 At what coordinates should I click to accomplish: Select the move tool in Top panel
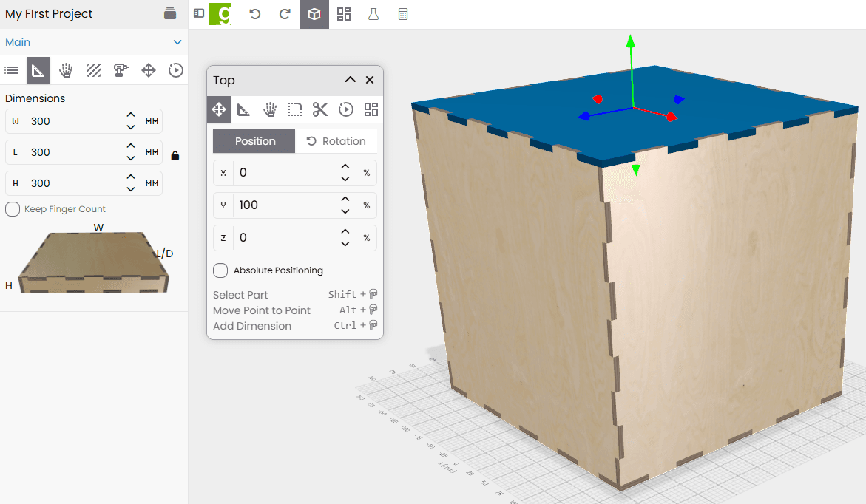pyautogui.click(x=219, y=109)
